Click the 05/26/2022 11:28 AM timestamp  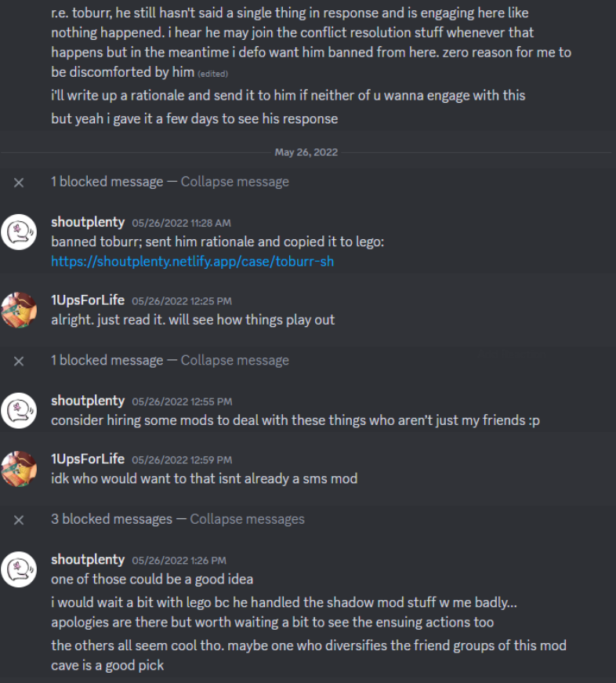[x=181, y=223]
